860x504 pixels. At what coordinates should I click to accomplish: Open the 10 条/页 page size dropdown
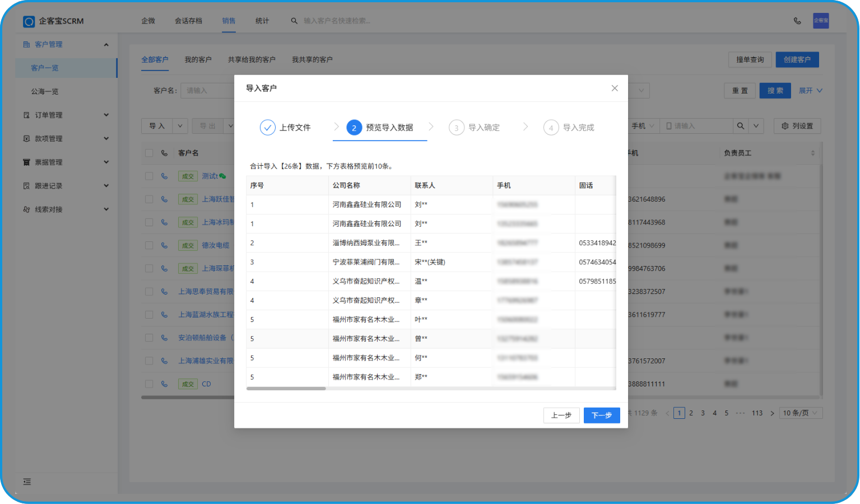coord(800,413)
